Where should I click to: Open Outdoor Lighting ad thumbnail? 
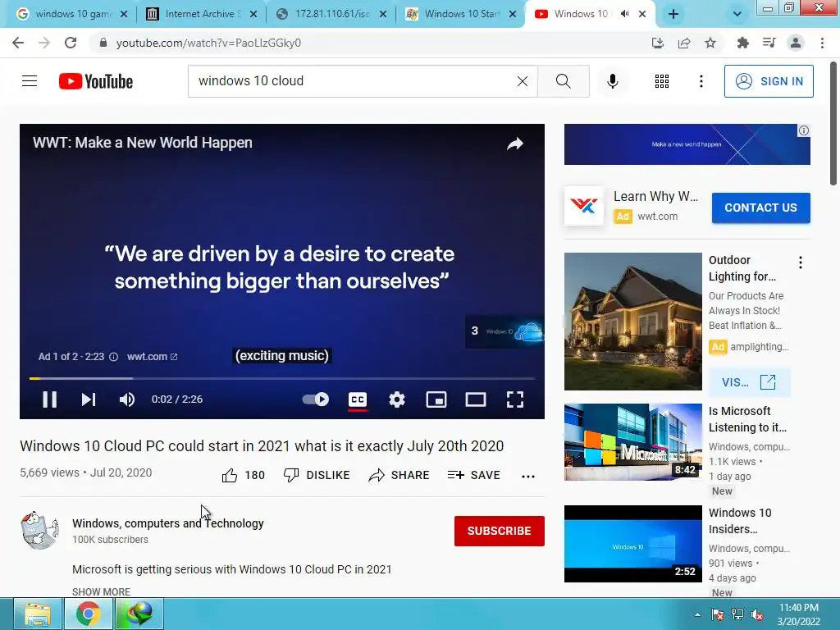[632, 322]
